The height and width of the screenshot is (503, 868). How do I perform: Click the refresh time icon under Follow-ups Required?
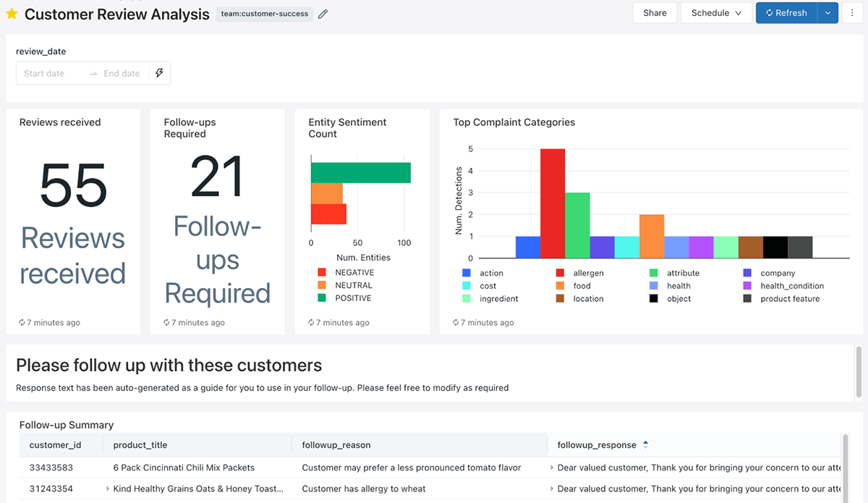167,323
